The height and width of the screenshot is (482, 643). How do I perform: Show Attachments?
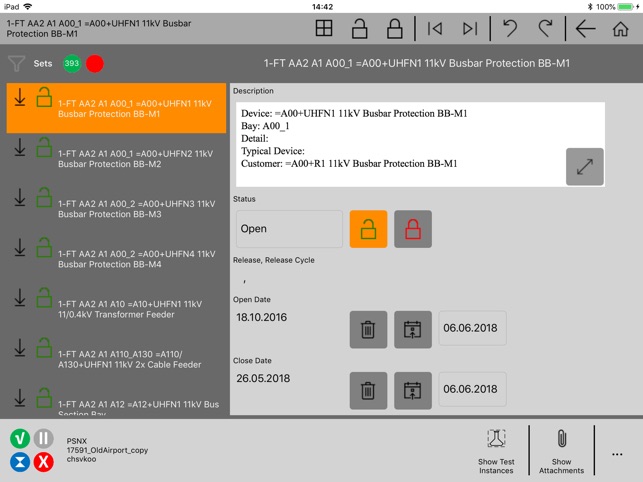[x=561, y=451]
